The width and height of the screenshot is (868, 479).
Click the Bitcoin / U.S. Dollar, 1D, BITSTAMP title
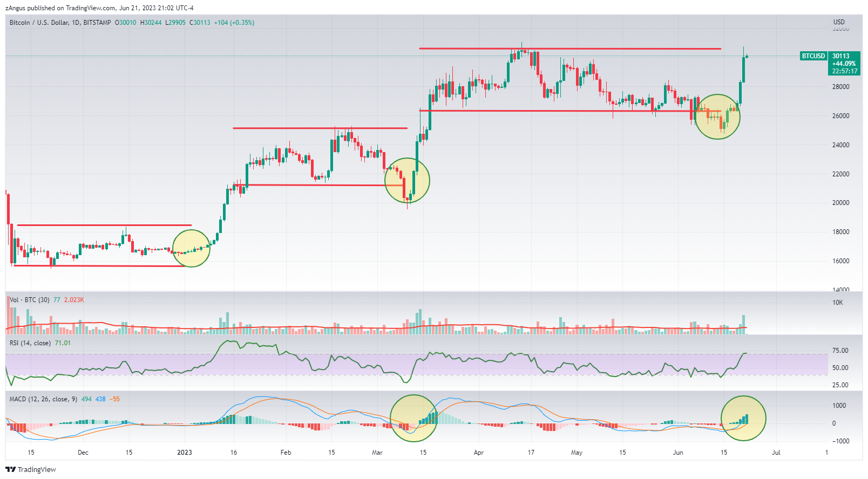pyautogui.click(x=60, y=23)
